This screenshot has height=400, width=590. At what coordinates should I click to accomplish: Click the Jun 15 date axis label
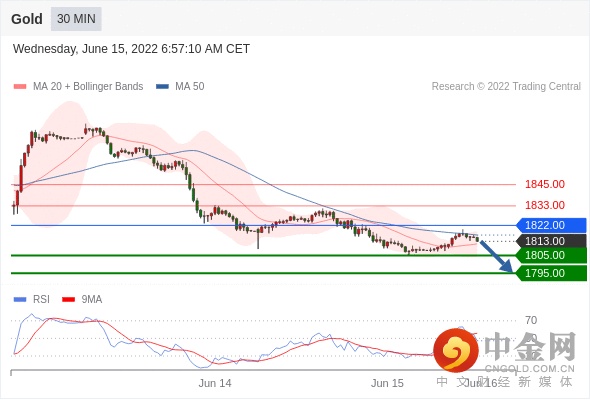click(387, 383)
